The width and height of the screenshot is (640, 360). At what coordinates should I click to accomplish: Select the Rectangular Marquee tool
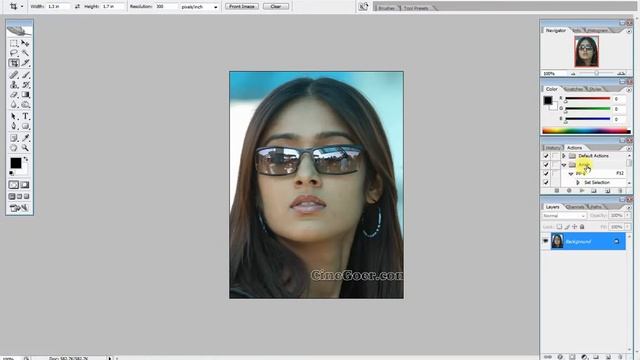[14, 43]
